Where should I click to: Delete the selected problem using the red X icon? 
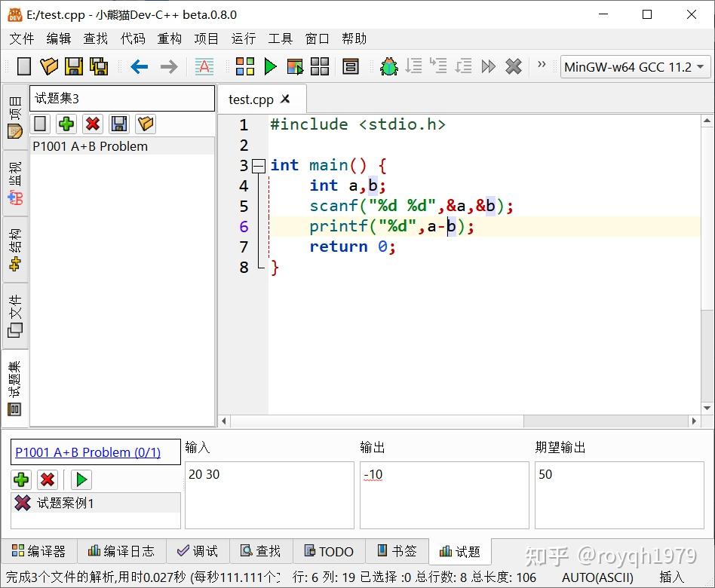(93, 124)
